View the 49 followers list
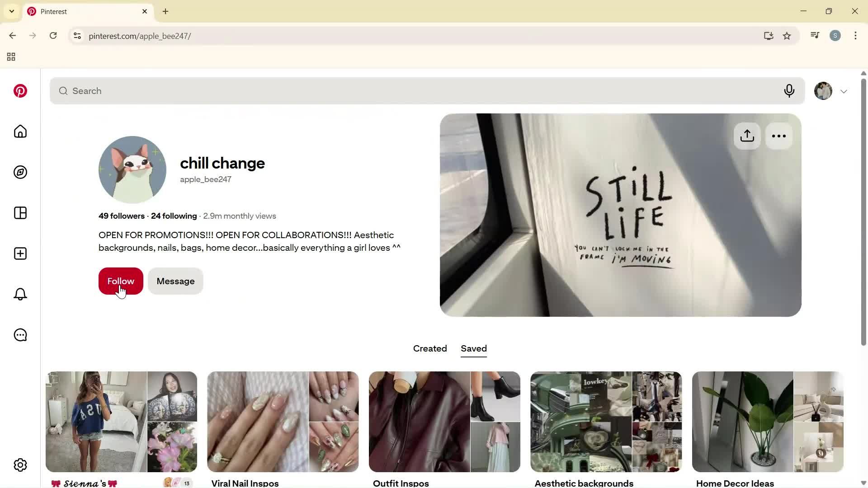The image size is (868, 488). tap(122, 216)
